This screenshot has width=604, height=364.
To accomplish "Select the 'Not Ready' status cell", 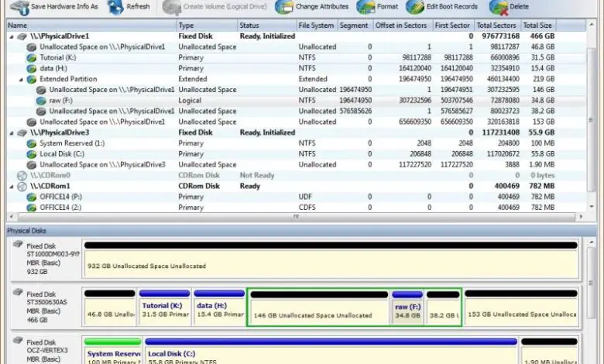I will point(257,175).
